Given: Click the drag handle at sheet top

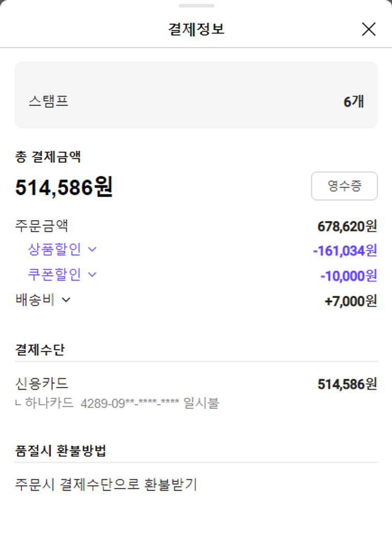Looking at the screenshot, I should [196, 6].
